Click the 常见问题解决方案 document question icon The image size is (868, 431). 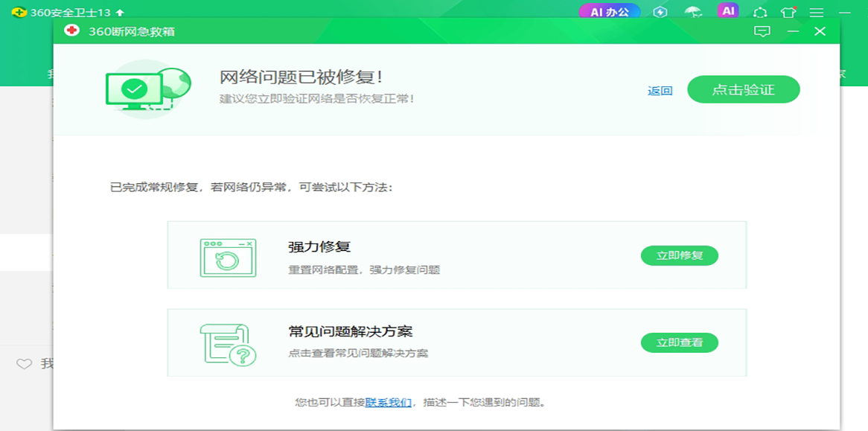coord(228,345)
